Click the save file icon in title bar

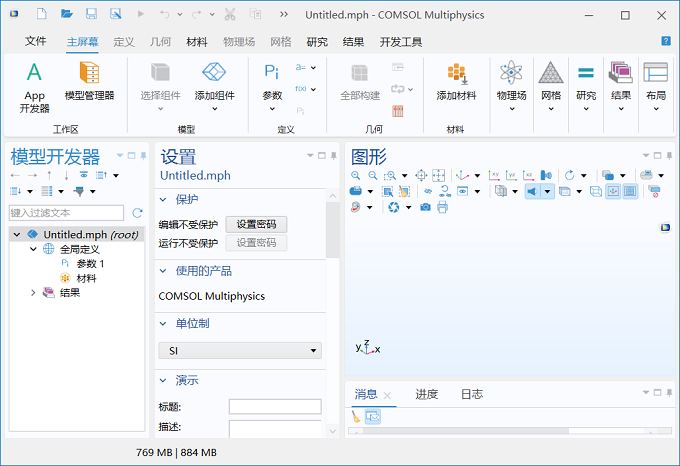(91, 14)
